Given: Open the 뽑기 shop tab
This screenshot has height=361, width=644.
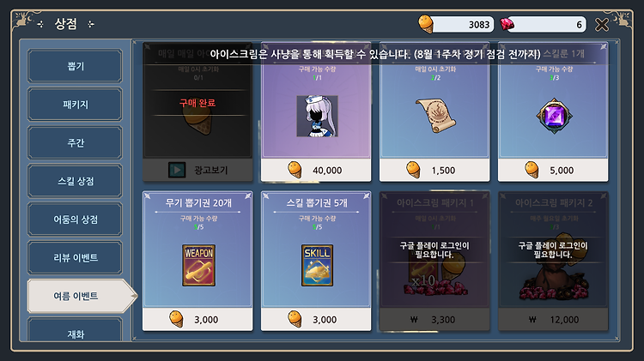Looking at the screenshot, I should coord(75,66).
